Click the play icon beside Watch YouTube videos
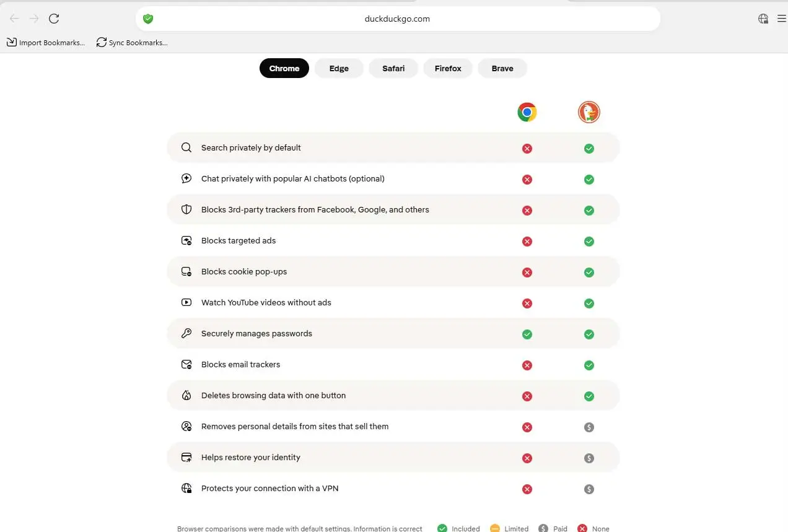 point(186,302)
